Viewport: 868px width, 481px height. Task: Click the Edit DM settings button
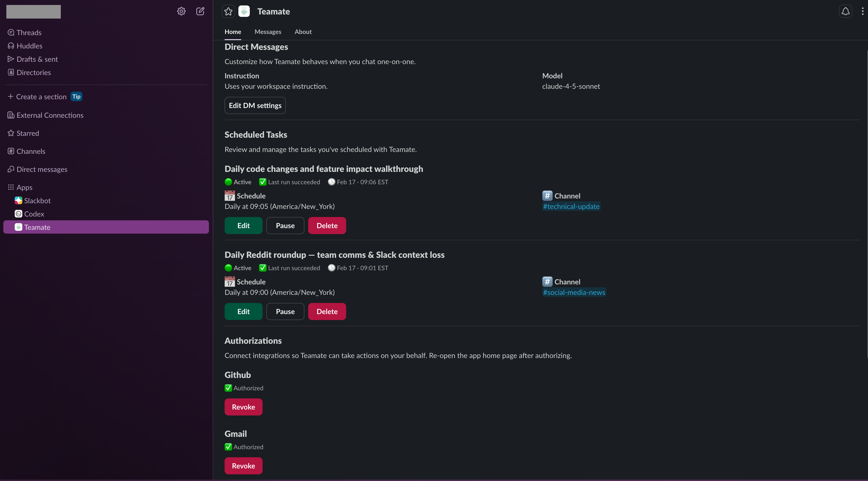click(x=255, y=105)
